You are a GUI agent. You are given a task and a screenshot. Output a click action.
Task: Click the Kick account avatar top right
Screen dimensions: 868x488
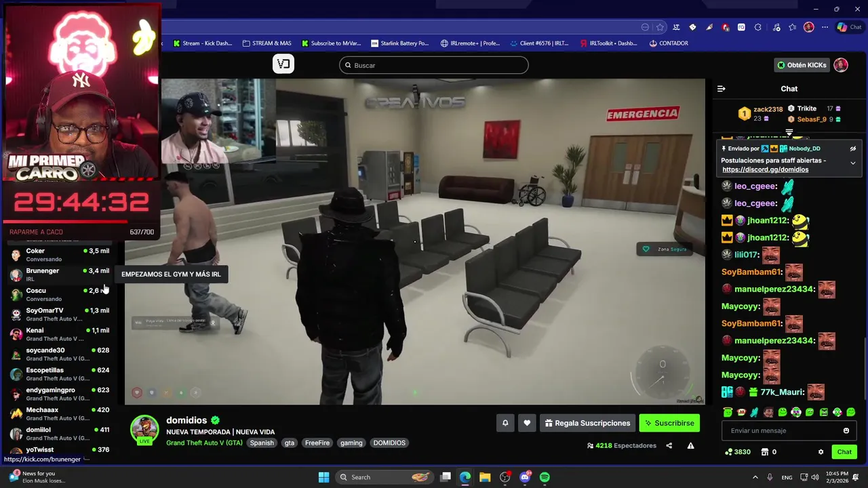coord(841,65)
